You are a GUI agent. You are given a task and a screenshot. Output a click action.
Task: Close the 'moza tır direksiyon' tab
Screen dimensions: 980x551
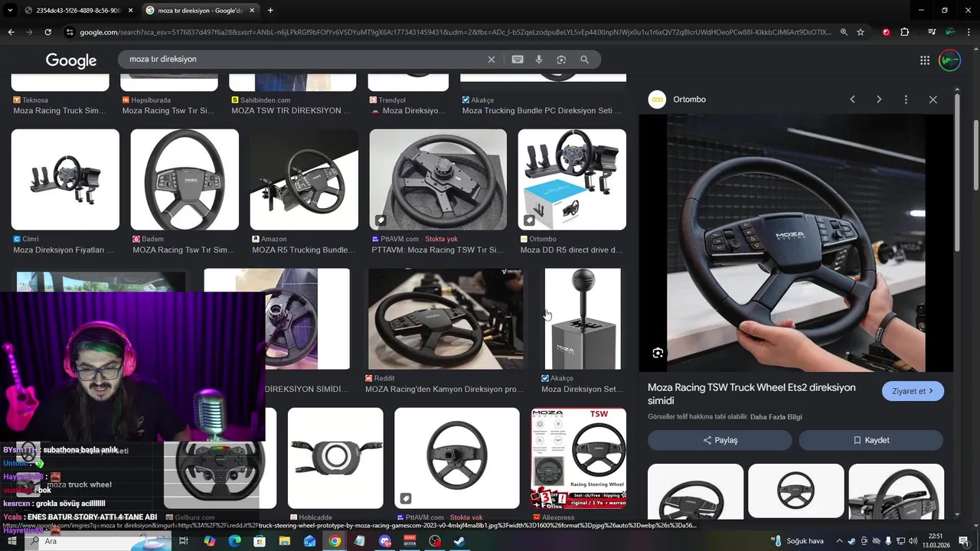point(252,10)
